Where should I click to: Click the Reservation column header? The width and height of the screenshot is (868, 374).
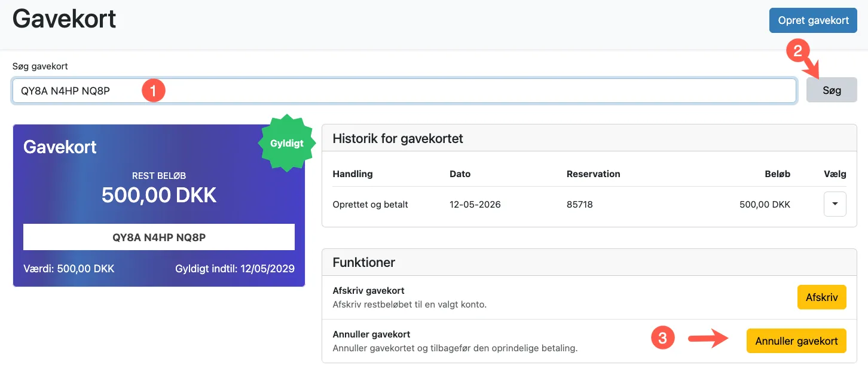(x=594, y=174)
